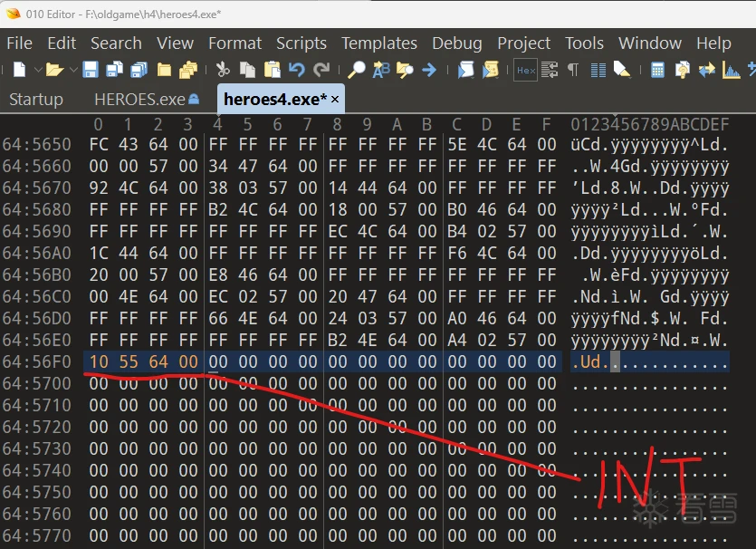
Task: Open the File menu
Action: tap(19, 43)
